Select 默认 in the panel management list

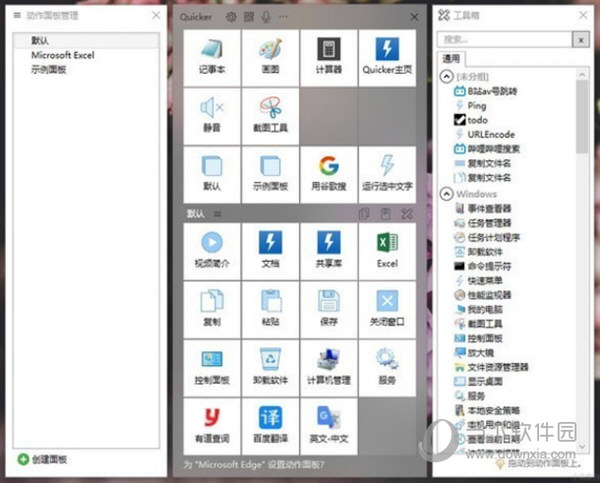(86, 41)
